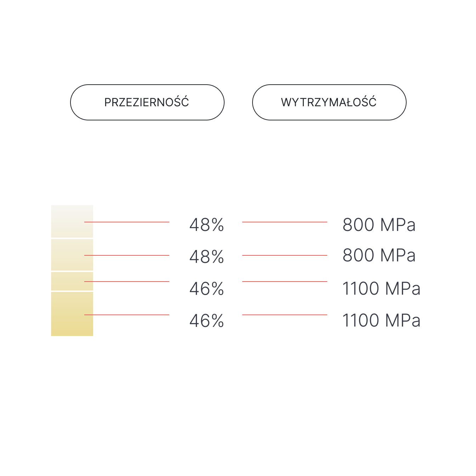Viewport: 476px width, 476px height.
Task: Click the WYTRZYMAŁOŚĆ pill button
Action: click(329, 102)
